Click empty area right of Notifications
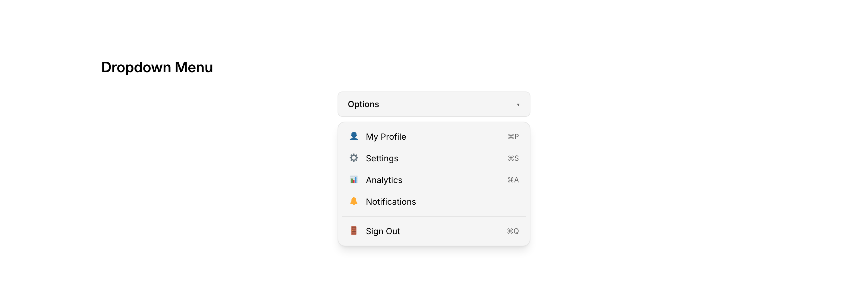Viewport: 868px width, 304px height. coord(472,202)
